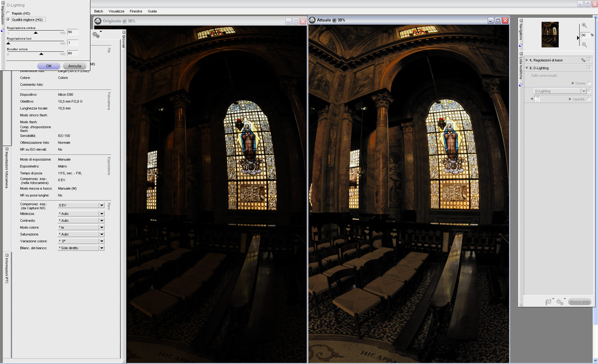Screen dimensions: 598x364
Task: Click the Booster colore slider handle
Action: point(41,54)
